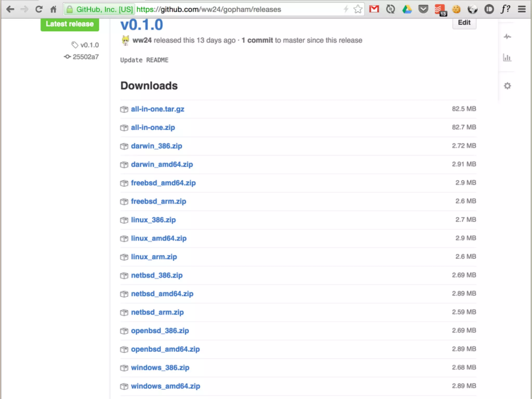Screen dimensions: 532x399
Task: Open repository Settings gear icon
Action: pos(507,86)
